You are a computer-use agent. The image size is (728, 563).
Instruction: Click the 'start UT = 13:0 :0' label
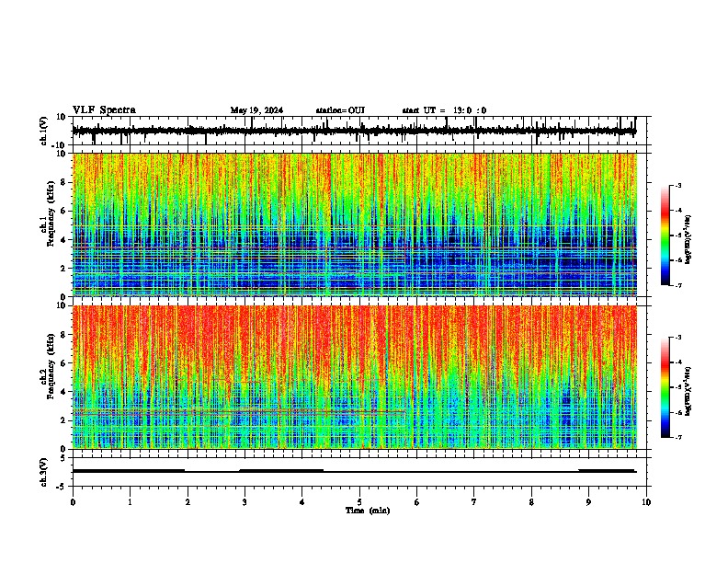coord(444,110)
